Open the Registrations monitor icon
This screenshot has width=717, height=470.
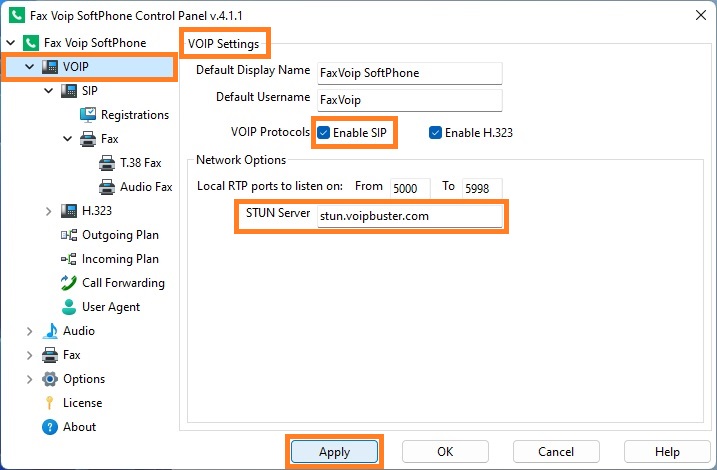(88, 115)
